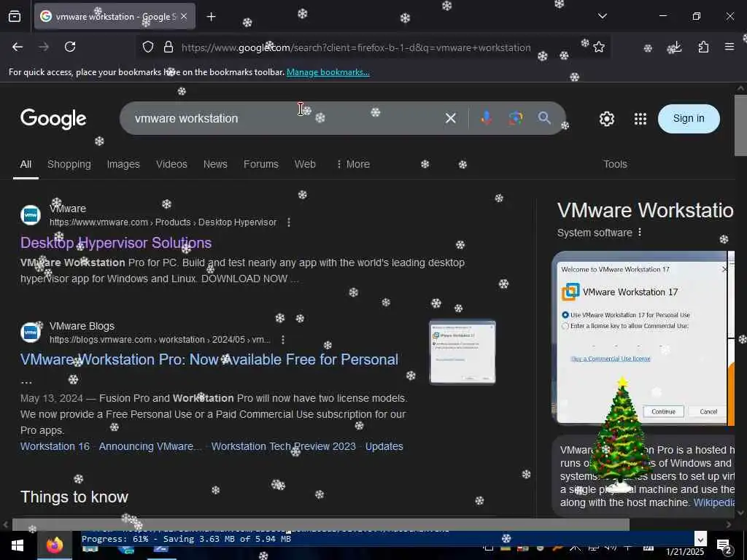This screenshot has width=747, height=560.
Task: Click the vertical page scrollbar thumb
Action: point(740,125)
